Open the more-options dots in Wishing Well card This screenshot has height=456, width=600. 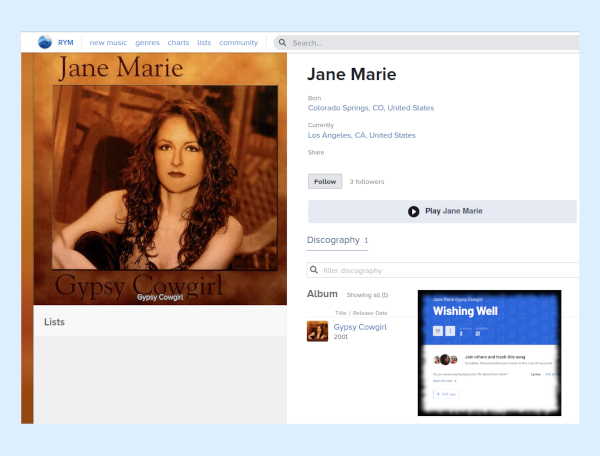450,331
